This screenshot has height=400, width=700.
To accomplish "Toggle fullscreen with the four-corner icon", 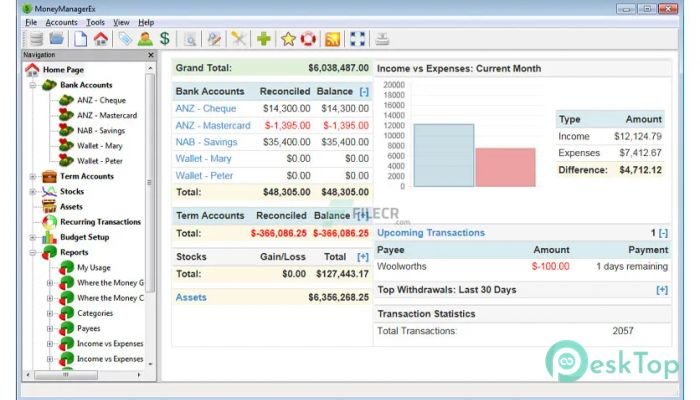I will point(358,39).
